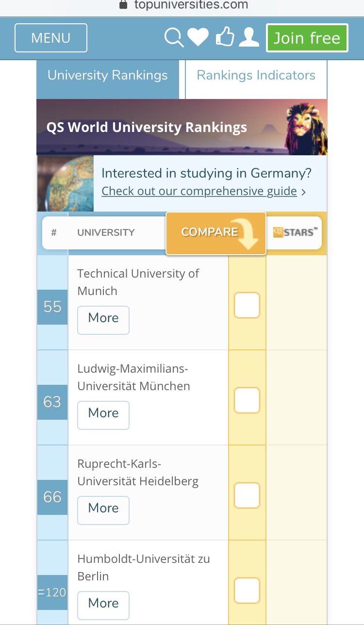This screenshot has width=364, height=625.
Task: Tick compare checkbox for Ludwig-Maximilians-Universität München
Action: point(247,400)
